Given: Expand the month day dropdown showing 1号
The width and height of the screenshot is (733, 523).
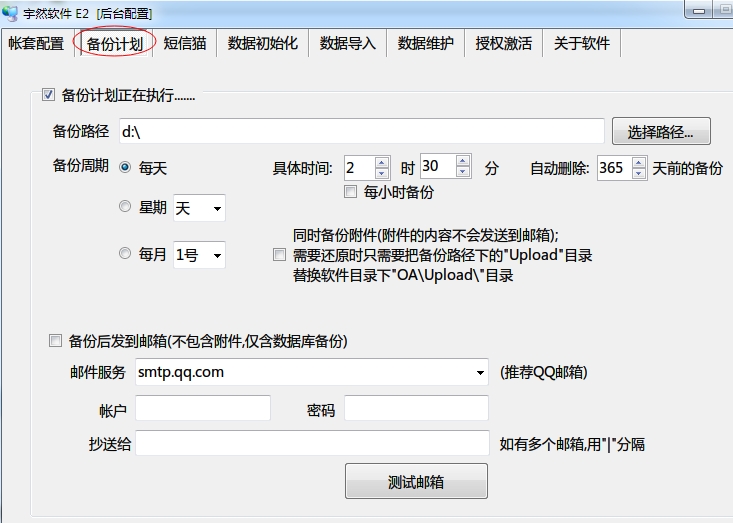Looking at the screenshot, I should click(217, 256).
